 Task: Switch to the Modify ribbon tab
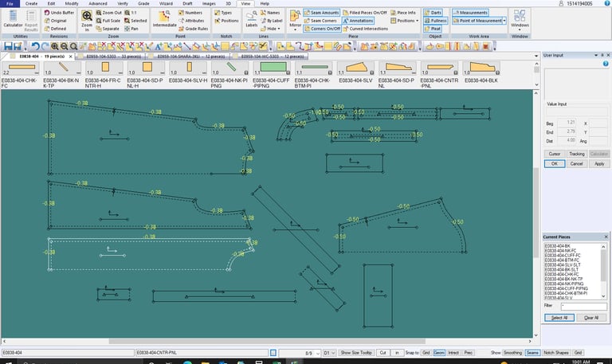(x=72, y=3)
